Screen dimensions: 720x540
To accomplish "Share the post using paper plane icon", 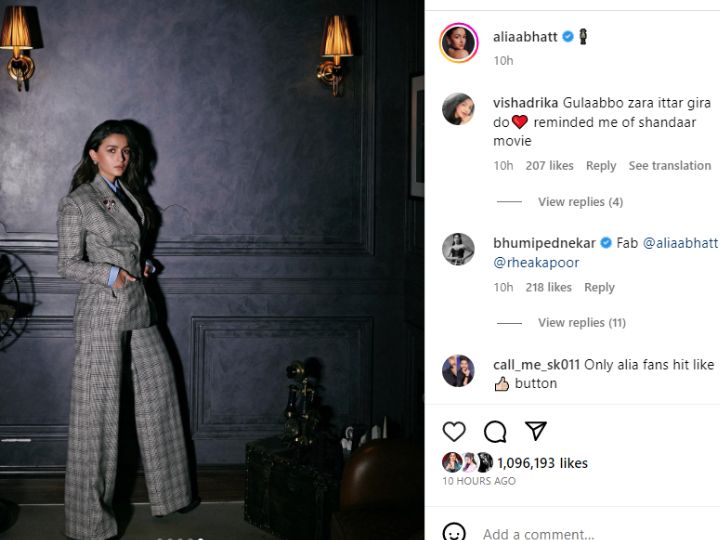I will point(535,431).
